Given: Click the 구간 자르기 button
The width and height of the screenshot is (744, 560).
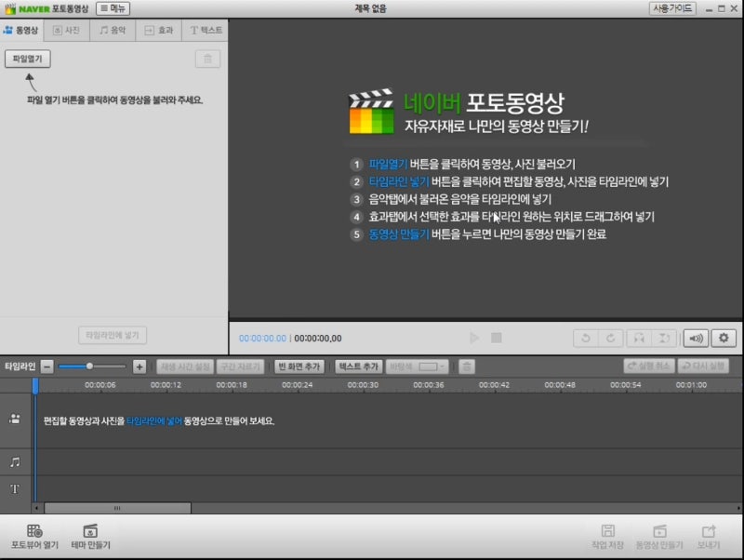Looking at the screenshot, I should click(x=241, y=367).
